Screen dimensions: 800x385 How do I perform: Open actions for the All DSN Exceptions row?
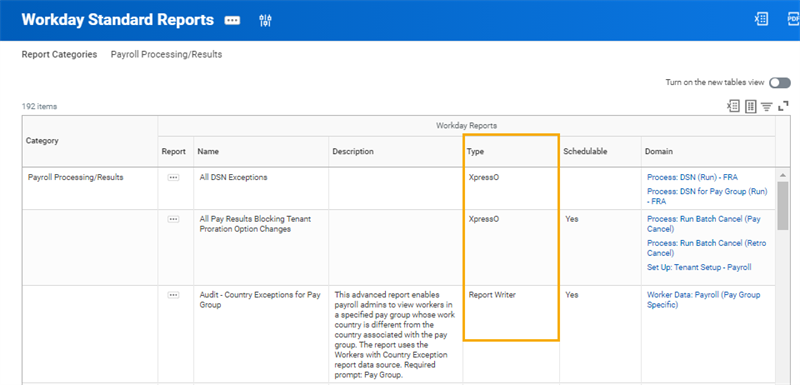click(173, 177)
